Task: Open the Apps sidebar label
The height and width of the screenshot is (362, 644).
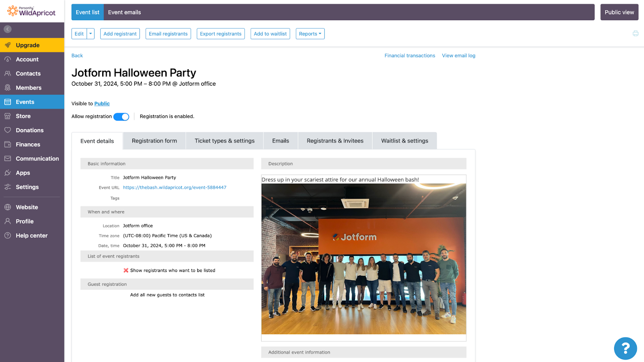Action: 23,173
